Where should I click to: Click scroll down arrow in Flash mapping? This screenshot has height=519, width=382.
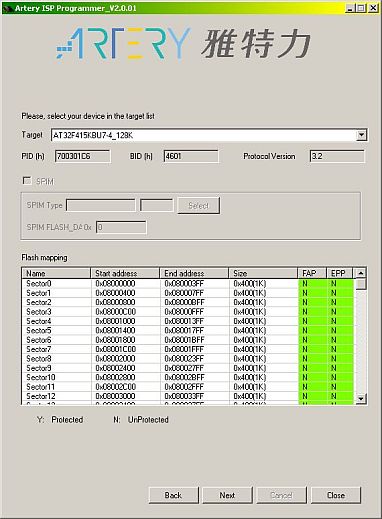point(361,398)
